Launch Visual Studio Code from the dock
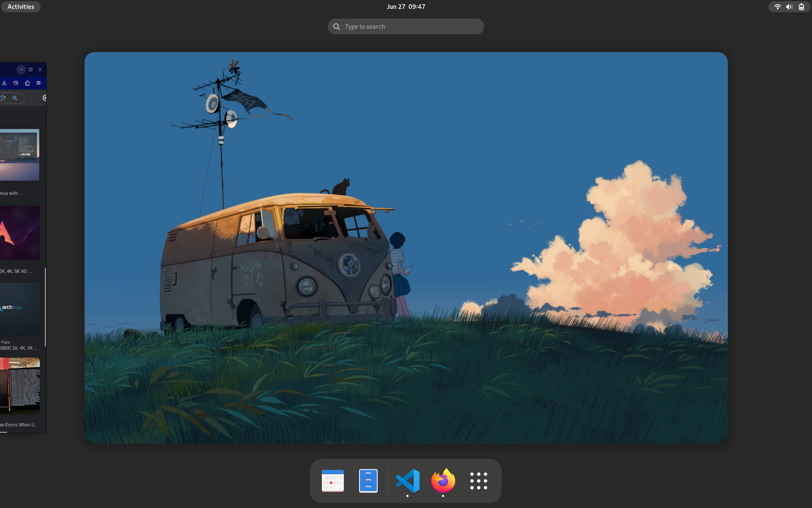The height and width of the screenshot is (508, 812). (408, 481)
